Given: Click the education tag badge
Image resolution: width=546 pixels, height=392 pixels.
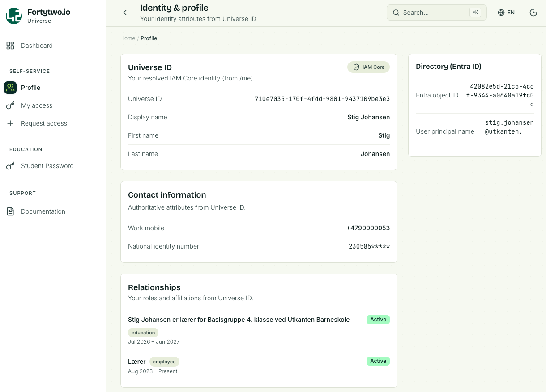Looking at the screenshot, I should coord(143,333).
